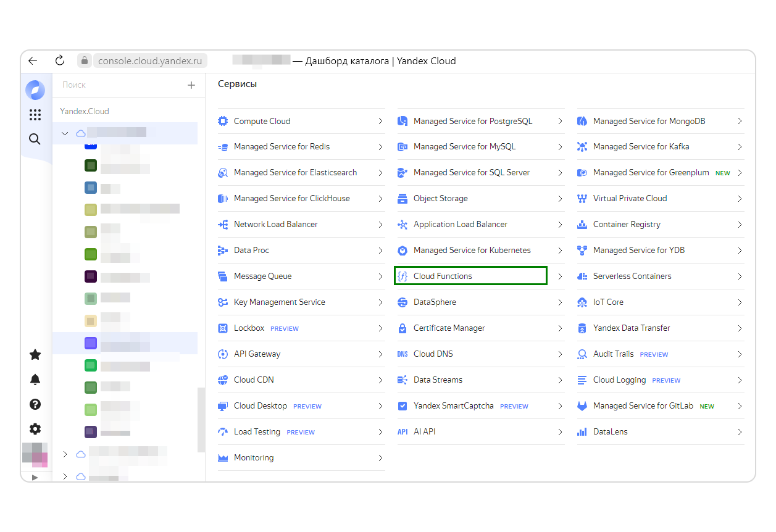Screen dimensions: 776x532
Task: Click the DataLens chart icon
Action: click(x=582, y=432)
